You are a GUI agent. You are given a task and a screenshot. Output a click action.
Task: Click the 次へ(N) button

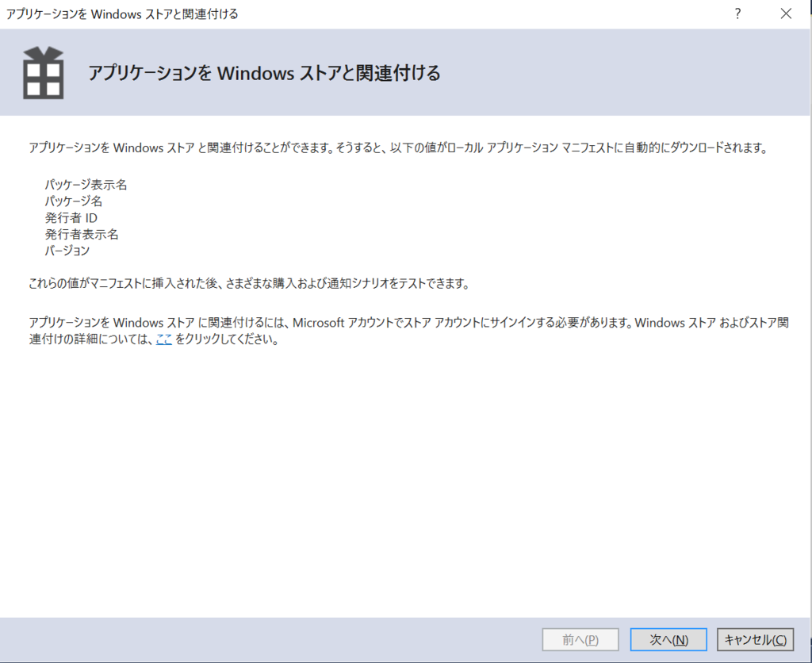pyautogui.click(x=668, y=640)
